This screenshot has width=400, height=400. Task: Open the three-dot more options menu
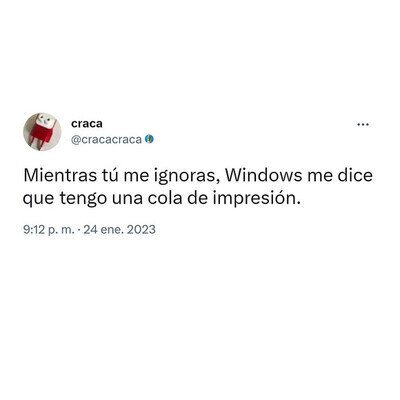click(x=363, y=125)
